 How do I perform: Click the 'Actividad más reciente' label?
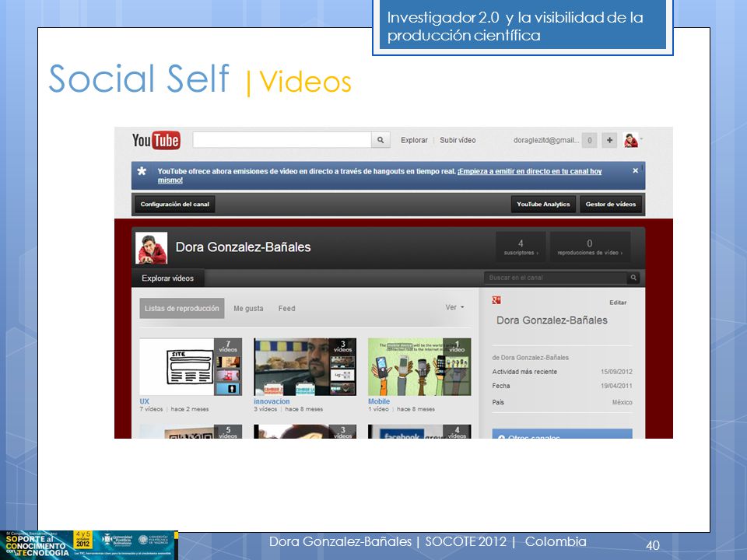524,372
